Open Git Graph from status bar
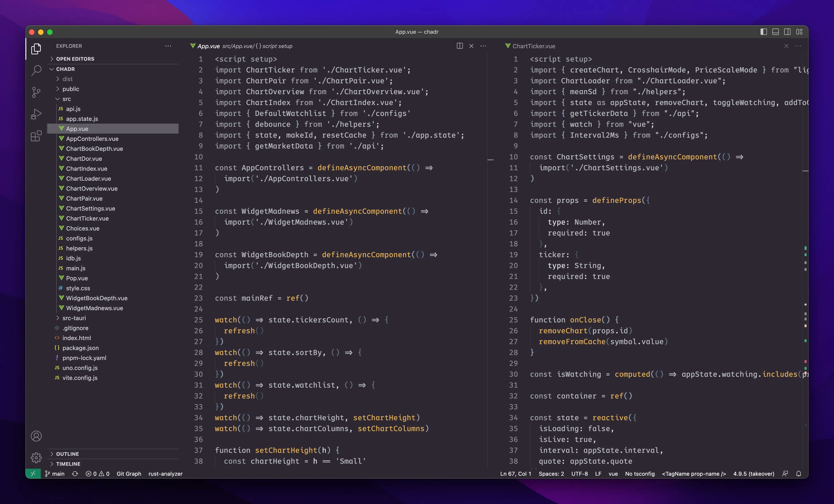The height and width of the screenshot is (504, 834). coord(129,474)
